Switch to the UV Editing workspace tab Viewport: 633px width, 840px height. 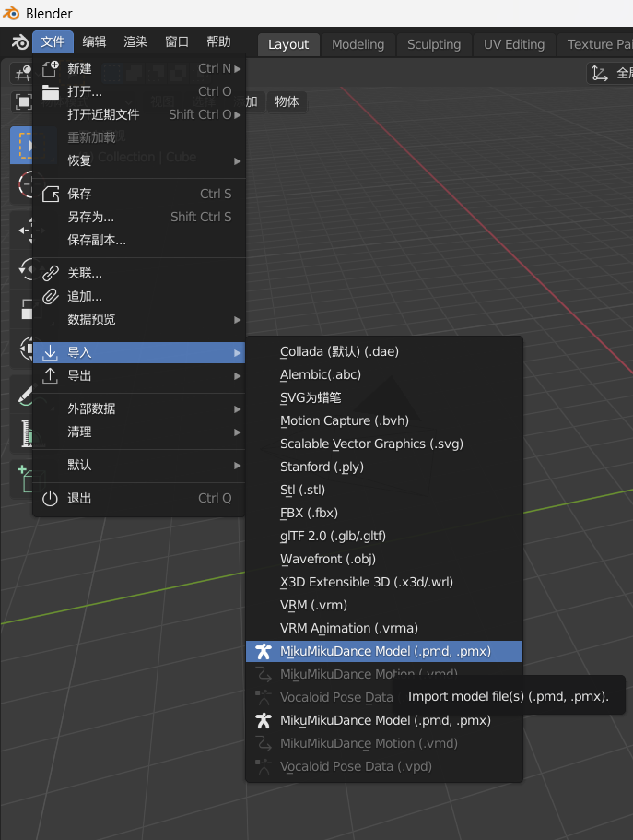(514, 44)
